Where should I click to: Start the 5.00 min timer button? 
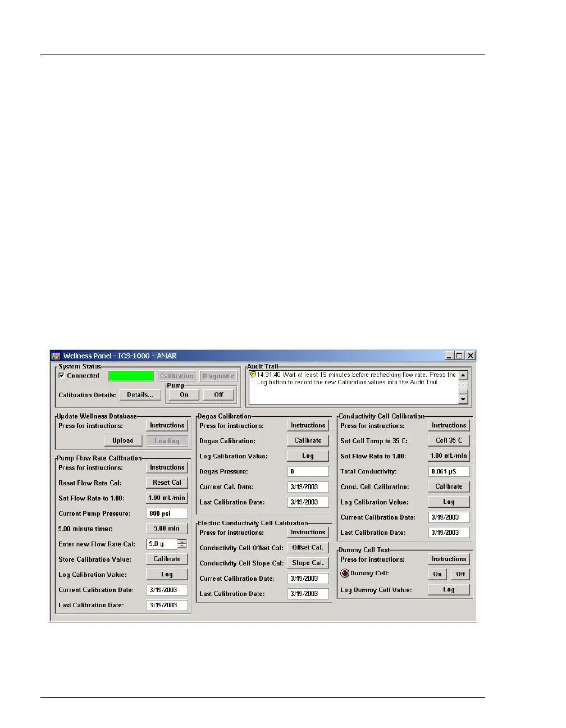[x=167, y=529]
